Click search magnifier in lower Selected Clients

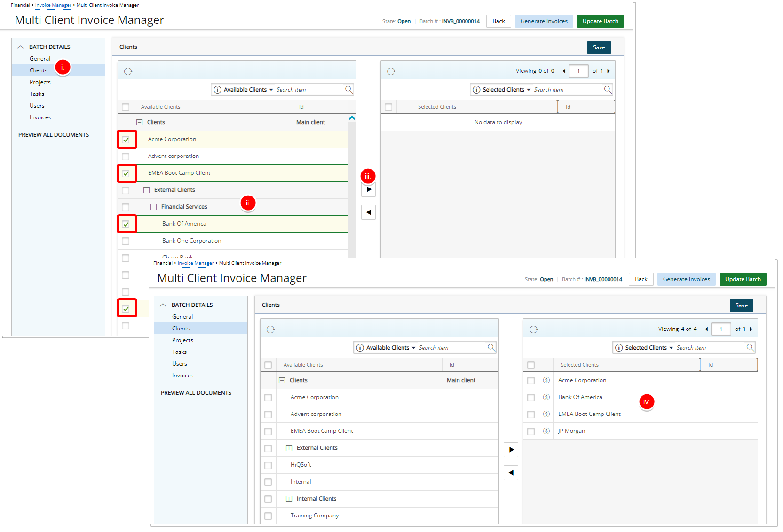click(x=750, y=347)
